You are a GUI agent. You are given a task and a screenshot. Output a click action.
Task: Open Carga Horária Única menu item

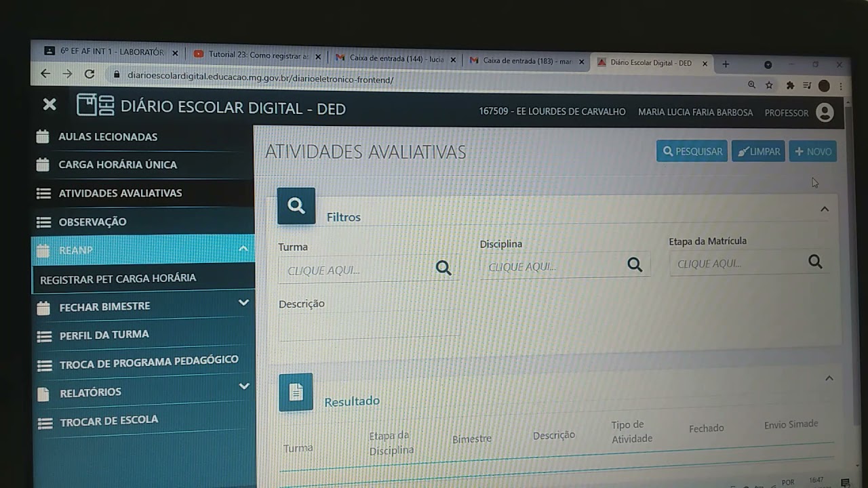(117, 165)
